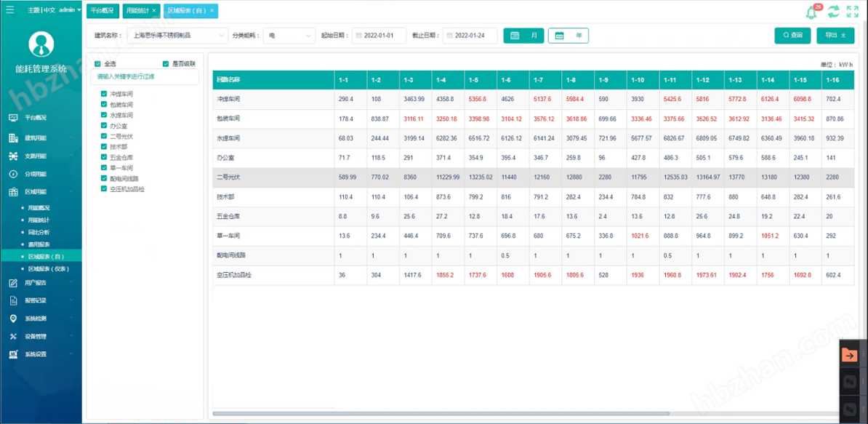
Task: Toggle fullscreen with the expand icon
Action: [853, 12]
